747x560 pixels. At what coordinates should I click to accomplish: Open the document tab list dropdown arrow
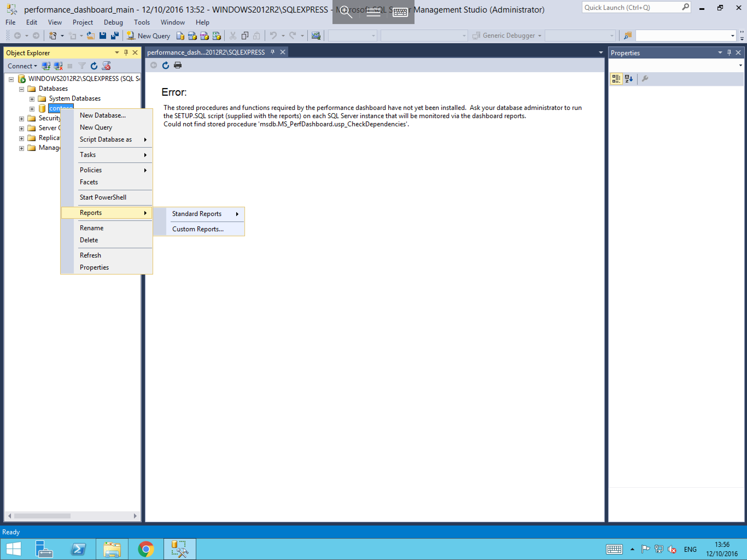(x=601, y=52)
